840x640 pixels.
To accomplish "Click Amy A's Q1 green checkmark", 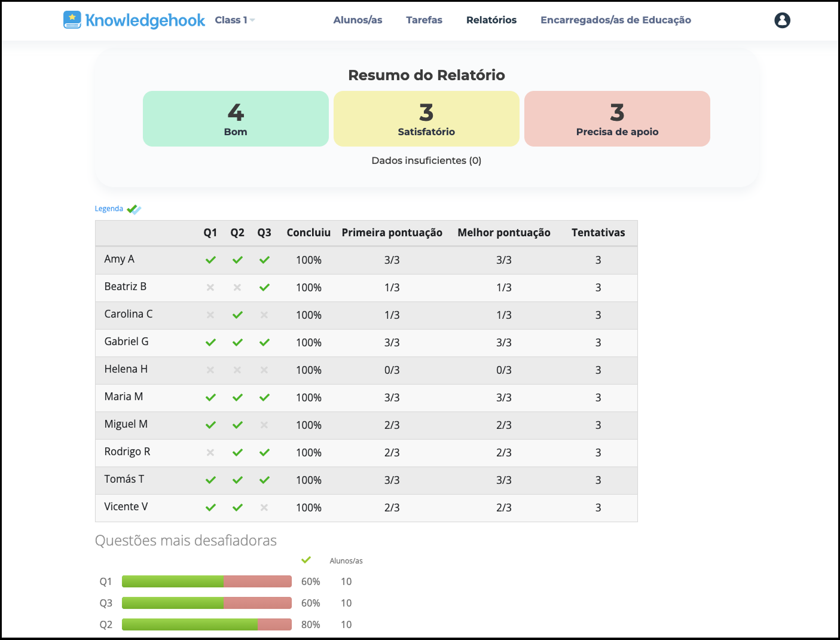I will (210, 260).
